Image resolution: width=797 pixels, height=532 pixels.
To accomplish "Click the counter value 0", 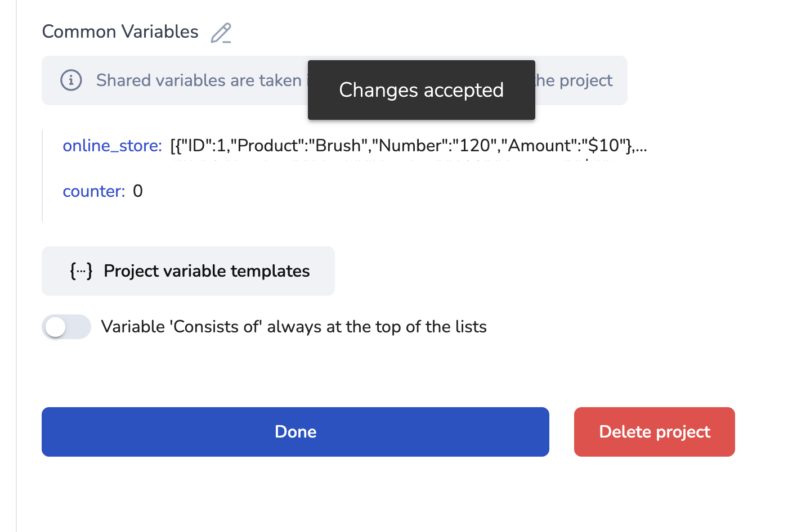I will 138,191.
